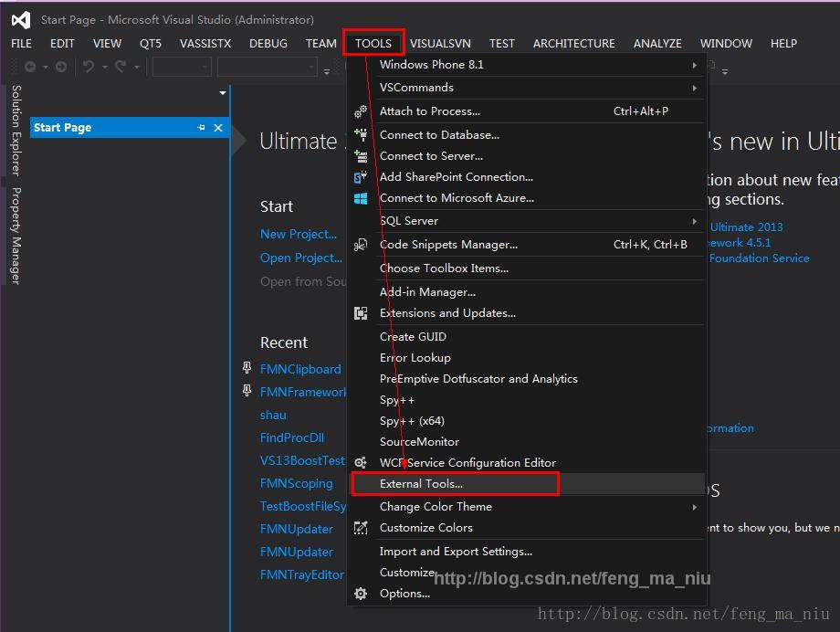840x632 pixels.
Task: Open the VASSISTX menu
Action: click(205, 44)
